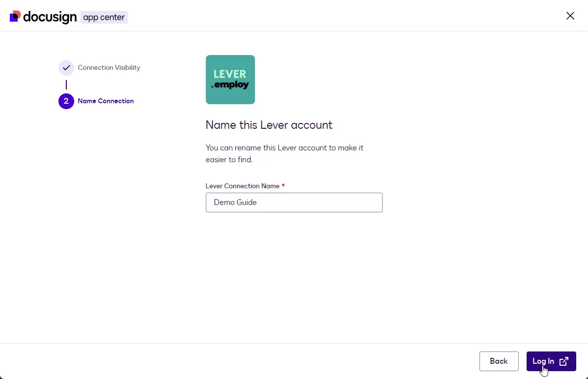This screenshot has width=588, height=379.
Task: Click the Docusign logo
Action: pyautogui.click(x=44, y=17)
